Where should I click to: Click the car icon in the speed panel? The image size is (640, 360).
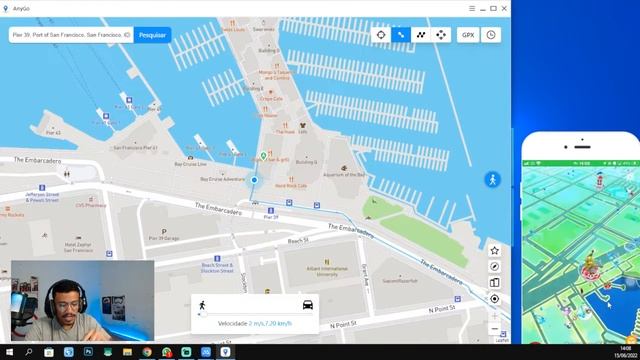coord(308,305)
